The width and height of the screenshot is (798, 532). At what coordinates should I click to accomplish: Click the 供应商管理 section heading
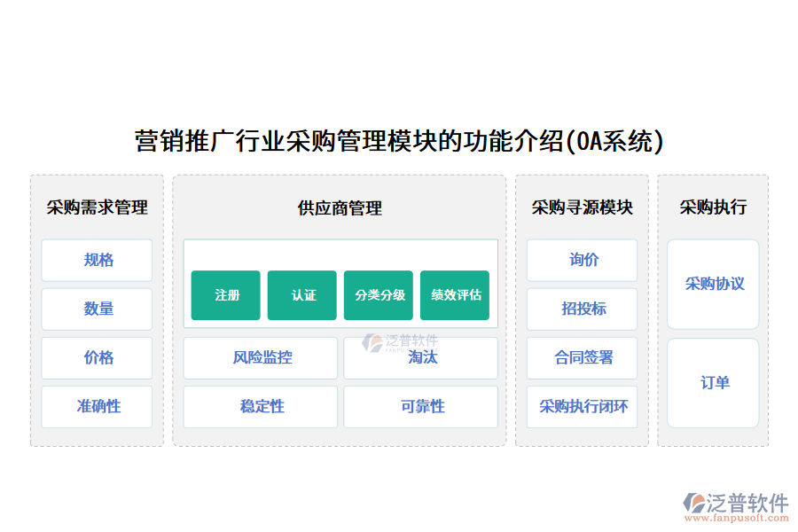340,208
